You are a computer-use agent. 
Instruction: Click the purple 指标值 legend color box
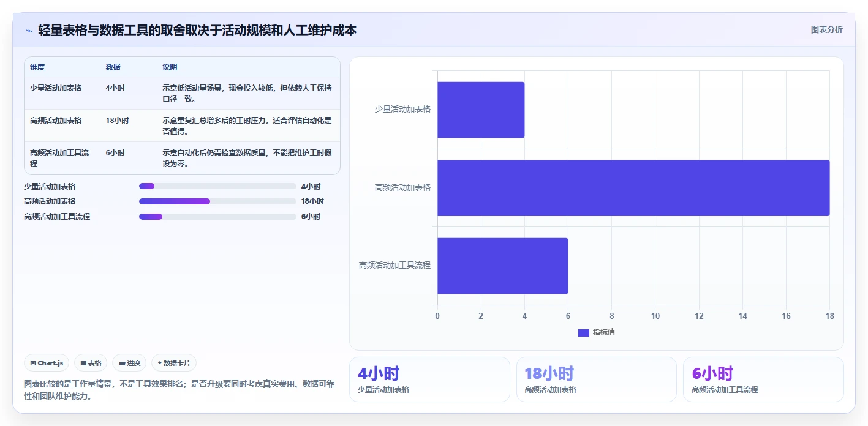click(584, 332)
